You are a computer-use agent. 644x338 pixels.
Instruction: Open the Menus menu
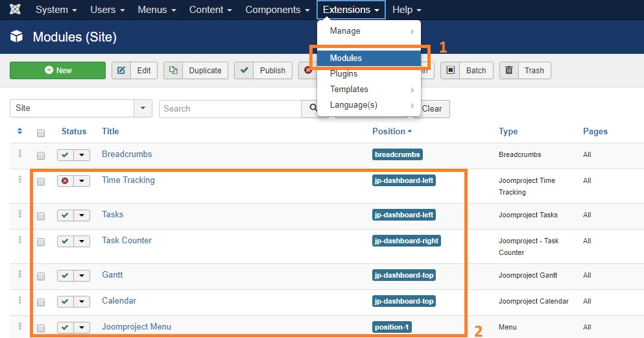click(x=156, y=10)
